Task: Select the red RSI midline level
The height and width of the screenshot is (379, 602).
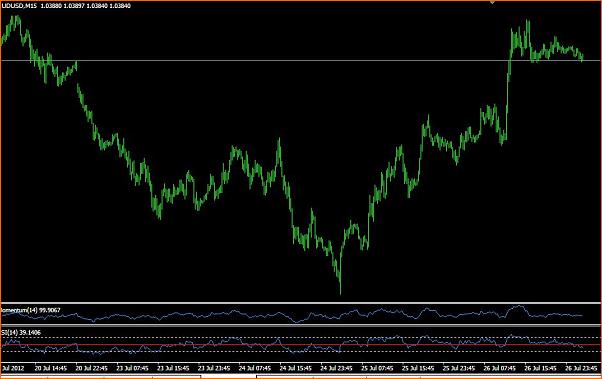Action: click(x=301, y=345)
